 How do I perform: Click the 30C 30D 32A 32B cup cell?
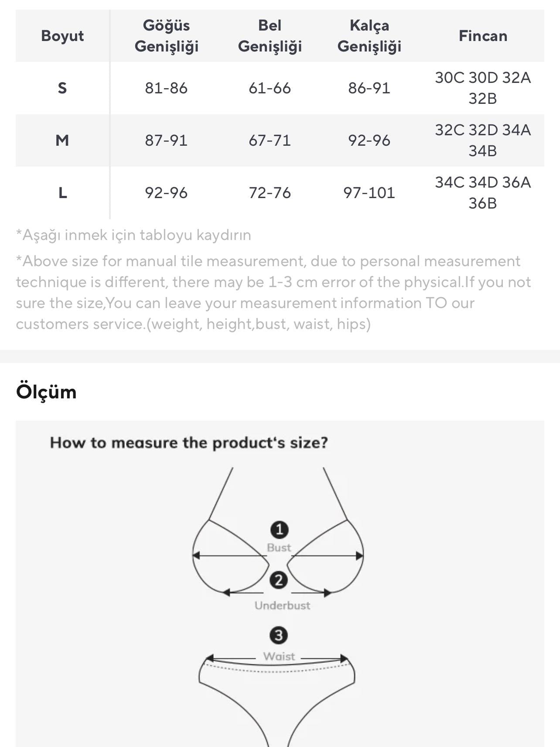(483, 88)
